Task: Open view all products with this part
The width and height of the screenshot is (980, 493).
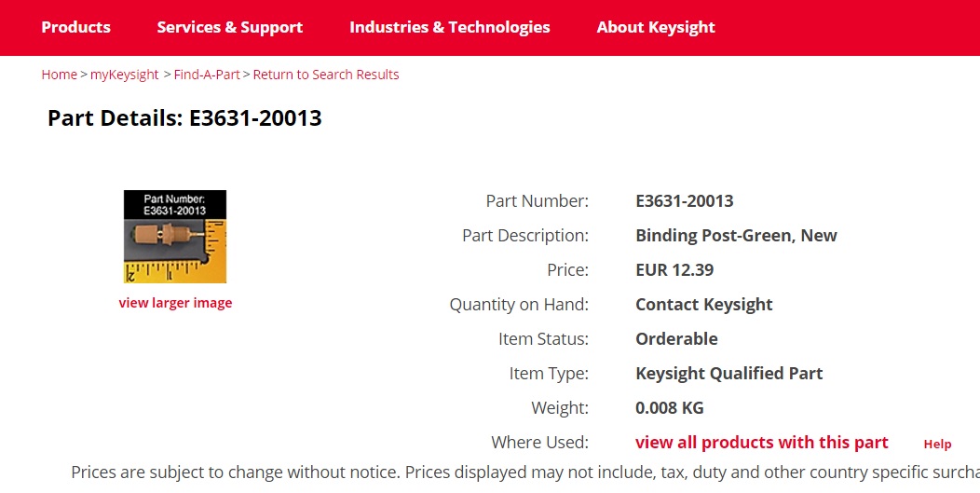Action: point(761,443)
